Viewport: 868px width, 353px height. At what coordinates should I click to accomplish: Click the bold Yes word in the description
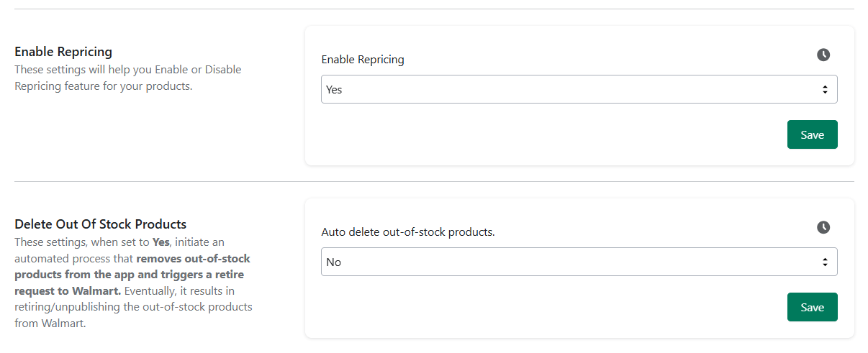point(161,242)
